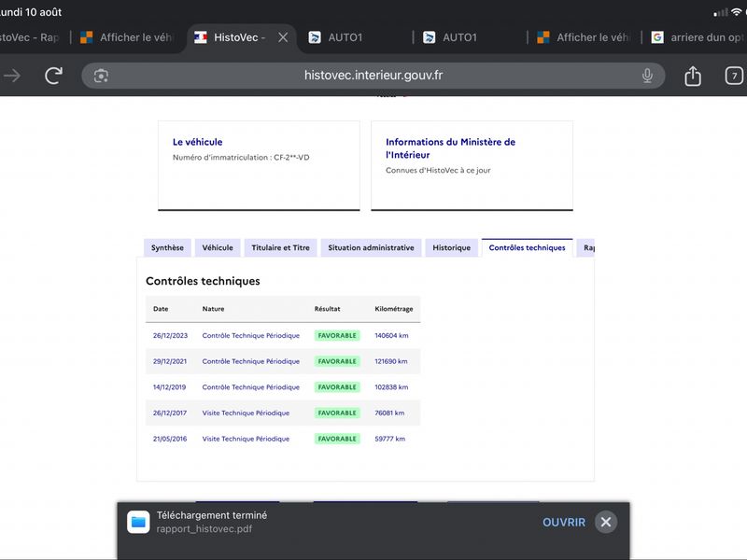Select date 26/12/2023
747x560 pixels.
click(170, 335)
